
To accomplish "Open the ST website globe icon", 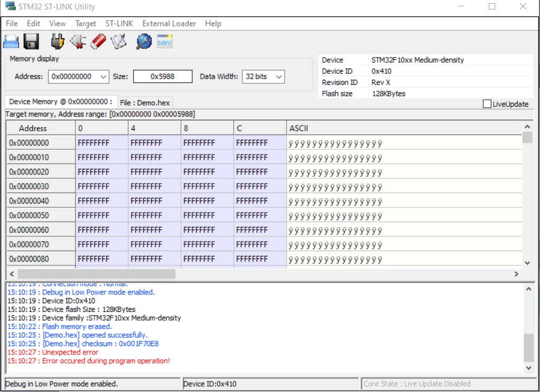I will click(144, 42).
